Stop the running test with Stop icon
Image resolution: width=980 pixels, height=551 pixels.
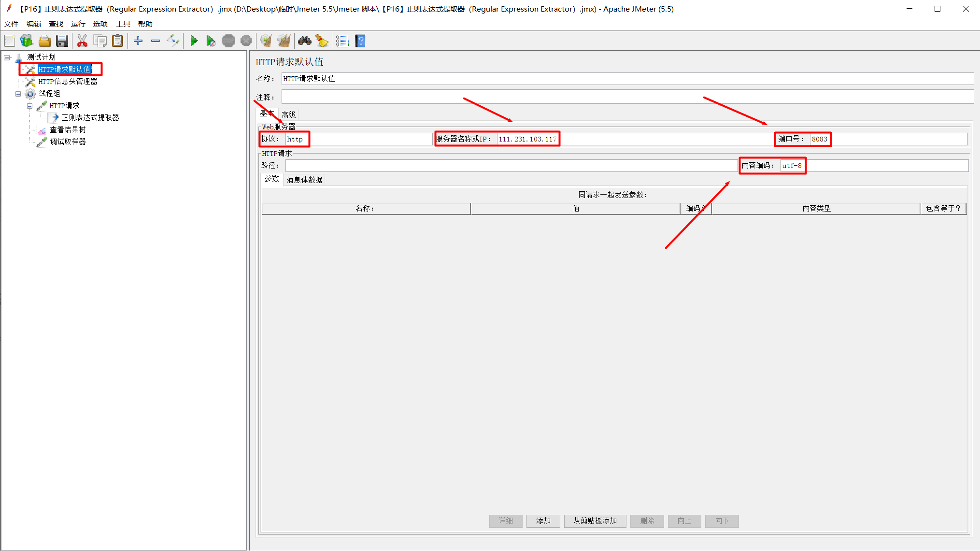click(228, 41)
